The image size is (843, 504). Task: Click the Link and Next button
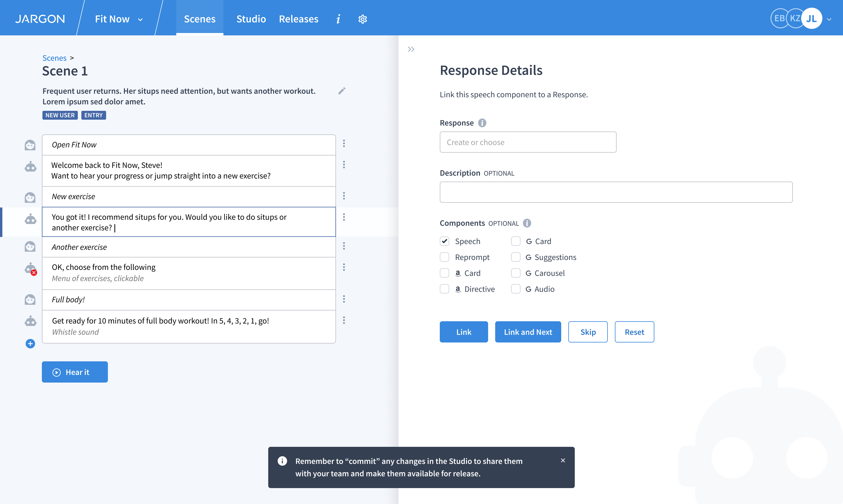pos(528,332)
